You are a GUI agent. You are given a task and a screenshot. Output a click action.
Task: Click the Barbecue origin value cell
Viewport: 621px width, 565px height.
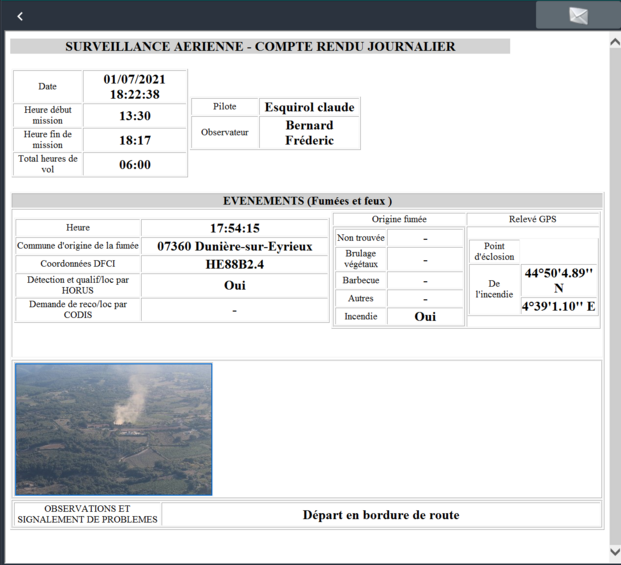tap(426, 280)
